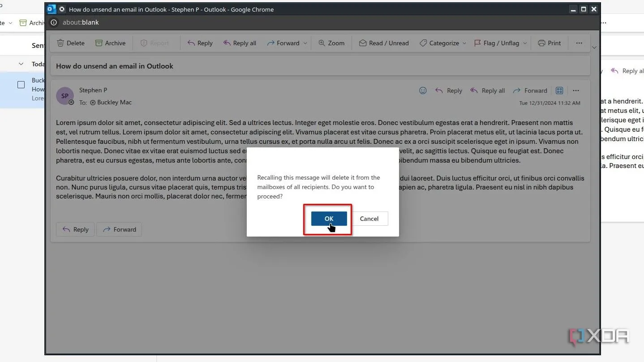Open the Zoom control
Image resolution: width=644 pixels, height=362 pixels.
click(331, 43)
